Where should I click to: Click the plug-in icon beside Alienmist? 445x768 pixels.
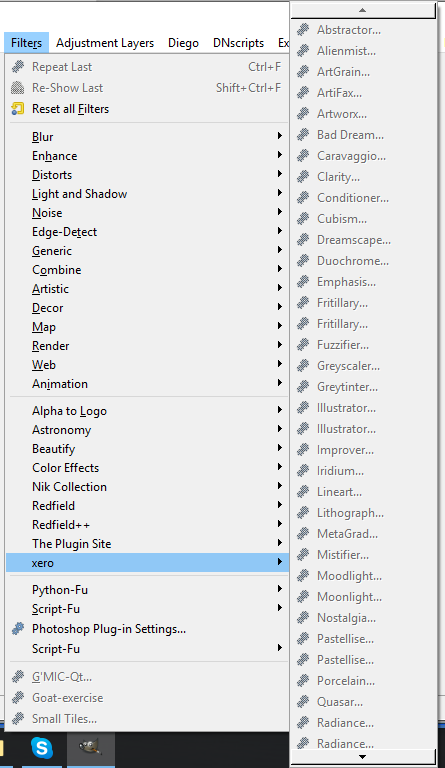(304, 51)
